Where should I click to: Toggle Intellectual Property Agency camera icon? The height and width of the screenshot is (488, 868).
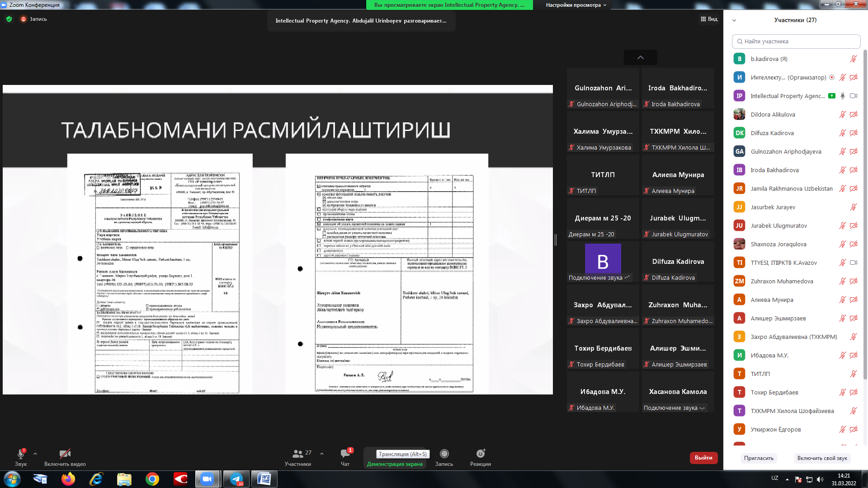(854, 96)
